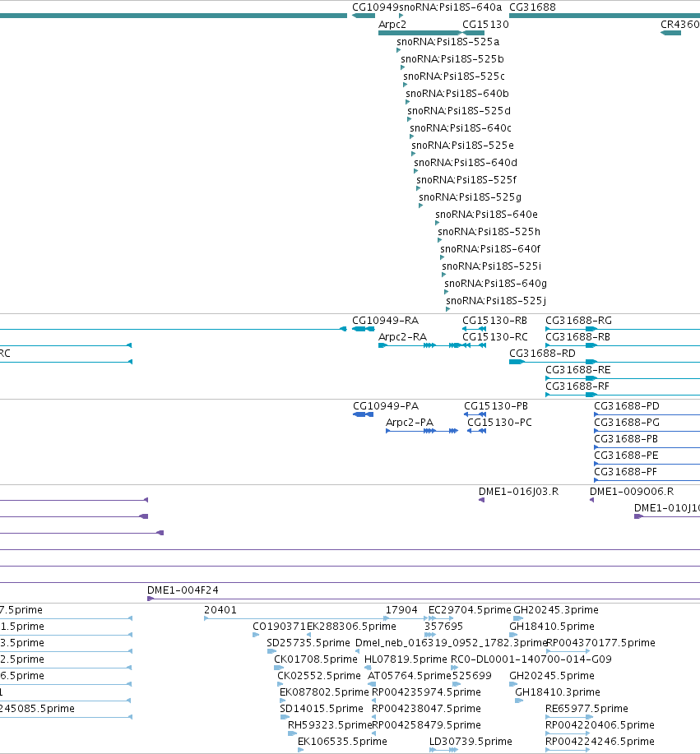Select the CK01708.5prime EST label
The image size is (700, 754).
click(x=316, y=659)
